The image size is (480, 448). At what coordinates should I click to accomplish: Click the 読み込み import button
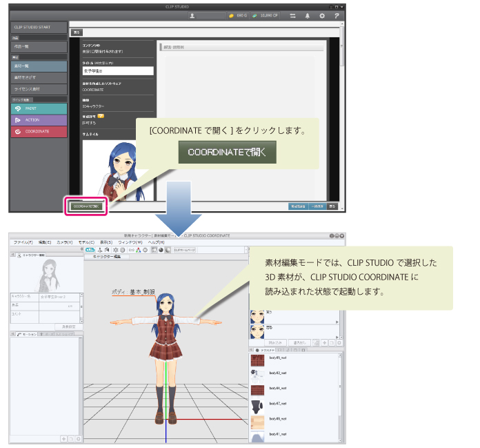tap(275, 342)
